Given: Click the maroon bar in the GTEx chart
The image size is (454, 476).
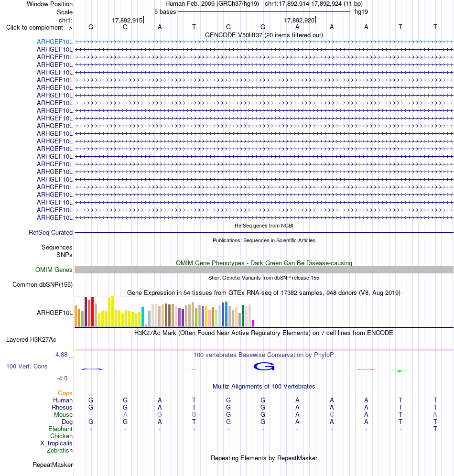Looking at the screenshot, I should (86, 312).
